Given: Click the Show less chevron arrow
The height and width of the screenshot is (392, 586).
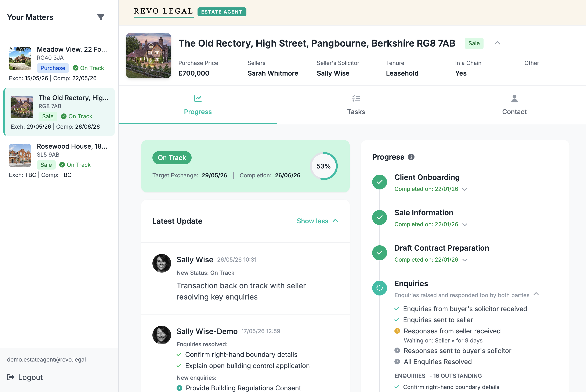Looking at the screenshot, I should 336,221.
